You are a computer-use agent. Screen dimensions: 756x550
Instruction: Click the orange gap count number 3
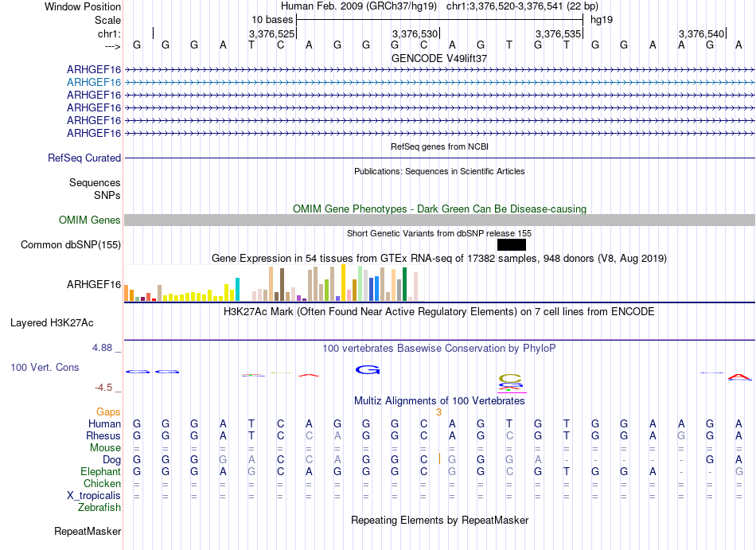point(438,412)
